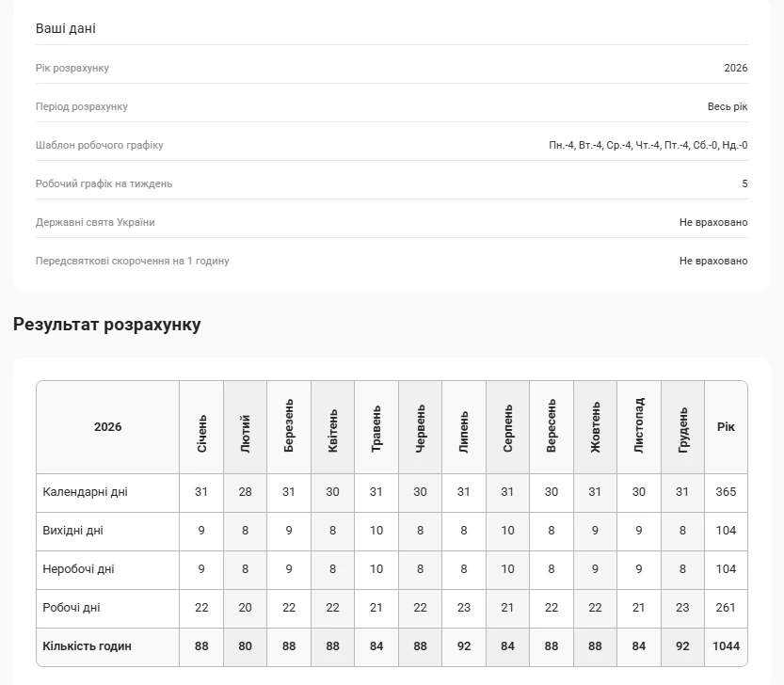Click the work schedule template value text
This screenshot has height=685, width=784.
(648, 145)
